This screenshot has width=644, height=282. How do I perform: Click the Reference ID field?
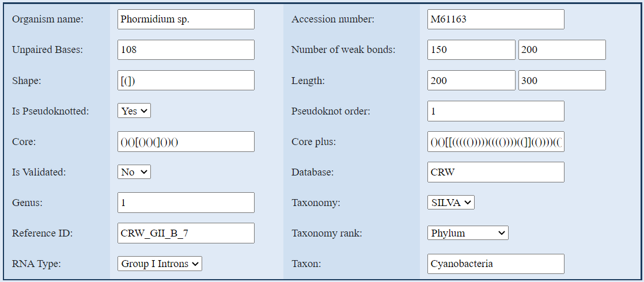[x=185, y=233]
